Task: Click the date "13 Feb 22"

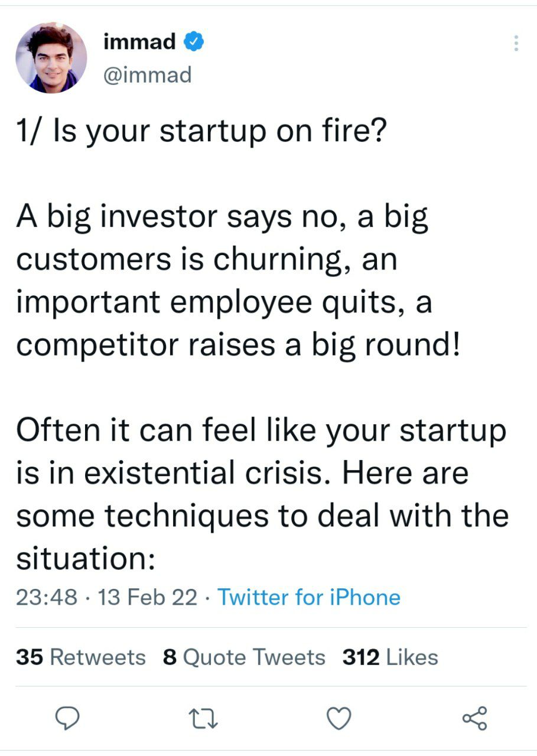Action: click(x=148, y=597)
